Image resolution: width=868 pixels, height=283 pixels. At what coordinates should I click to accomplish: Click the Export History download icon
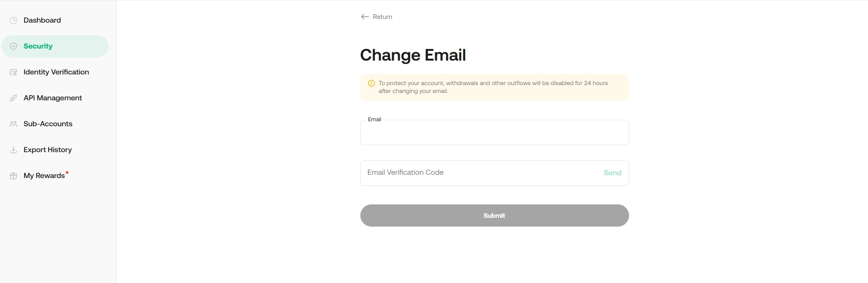(13, 150)
